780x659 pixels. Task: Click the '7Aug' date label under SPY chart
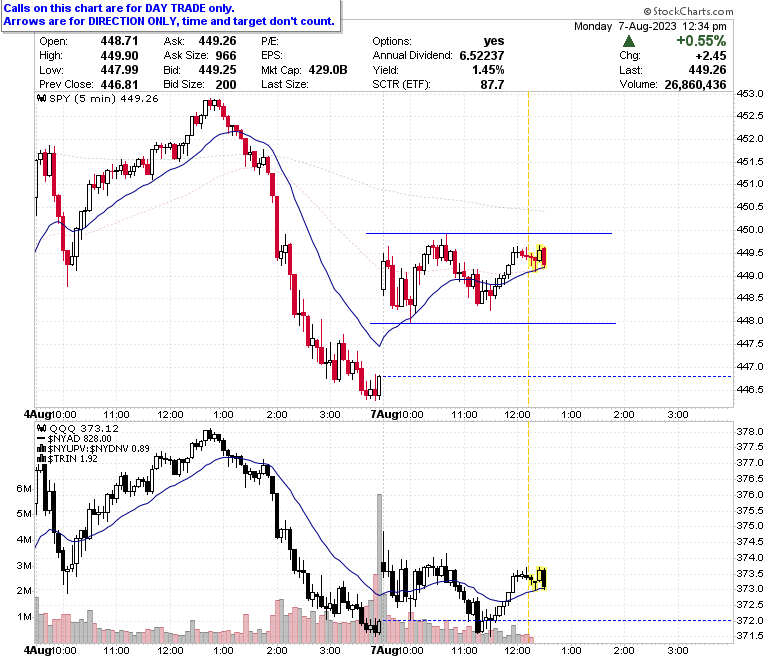384,414
